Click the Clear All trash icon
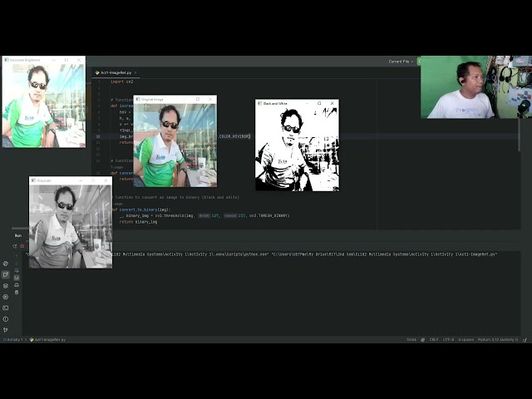532x399 pixels. click(17, 292)
